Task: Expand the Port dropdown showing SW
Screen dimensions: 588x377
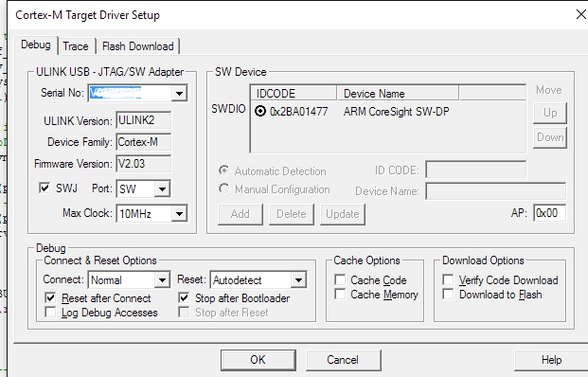Action: [162, 189]
